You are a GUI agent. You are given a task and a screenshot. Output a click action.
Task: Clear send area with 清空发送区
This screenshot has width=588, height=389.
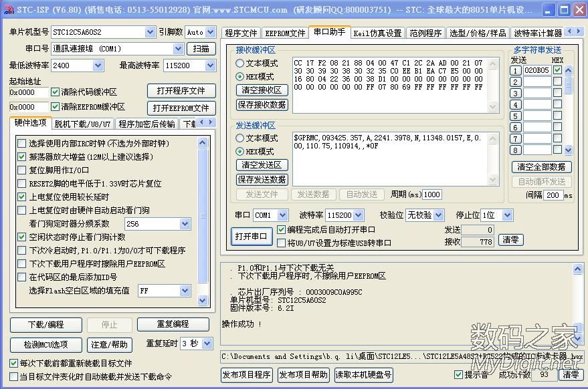(x=262, y=165)
